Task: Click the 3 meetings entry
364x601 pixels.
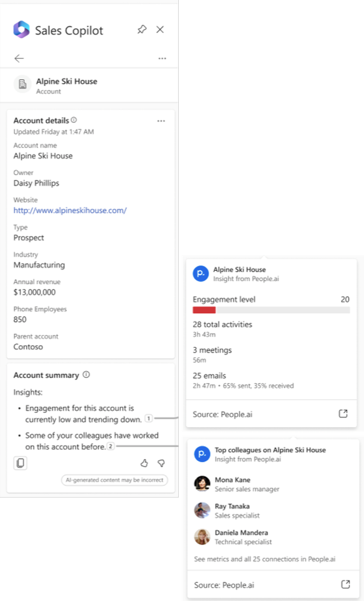Action: pos(212,350)
